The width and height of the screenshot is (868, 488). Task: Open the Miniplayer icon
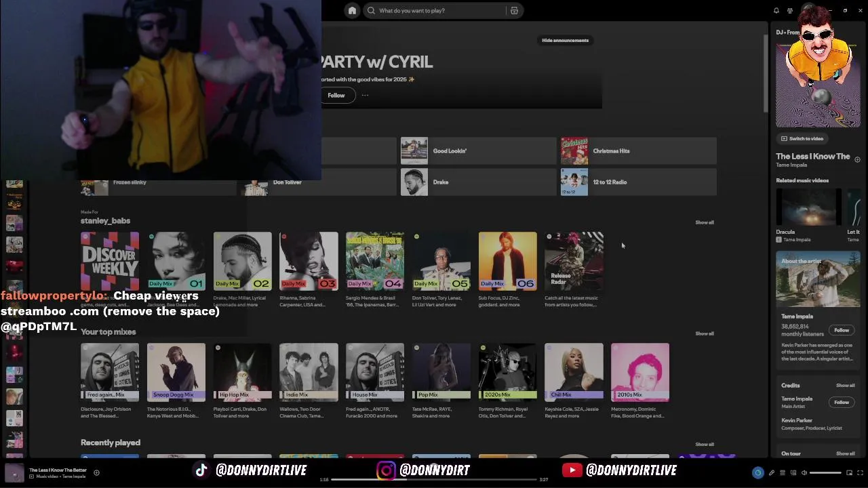(850, 472)
